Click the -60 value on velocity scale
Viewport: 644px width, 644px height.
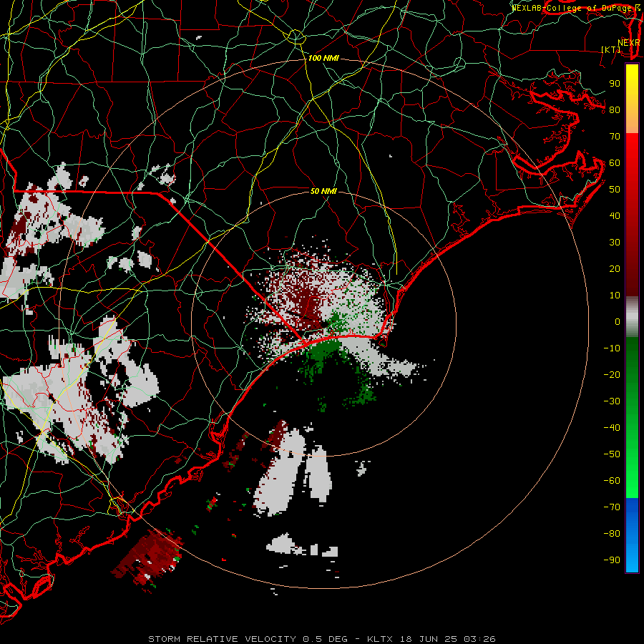click(612, 481)
